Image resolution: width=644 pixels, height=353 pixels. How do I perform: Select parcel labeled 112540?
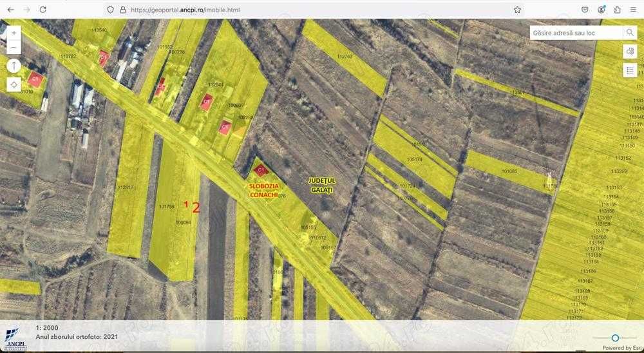(x=99, y=30)
